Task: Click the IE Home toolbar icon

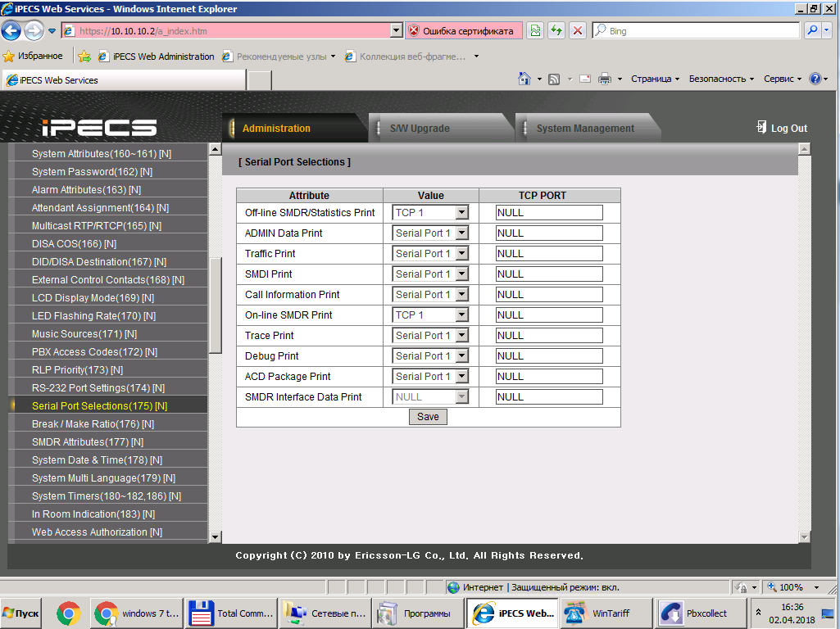Action: 524,79
